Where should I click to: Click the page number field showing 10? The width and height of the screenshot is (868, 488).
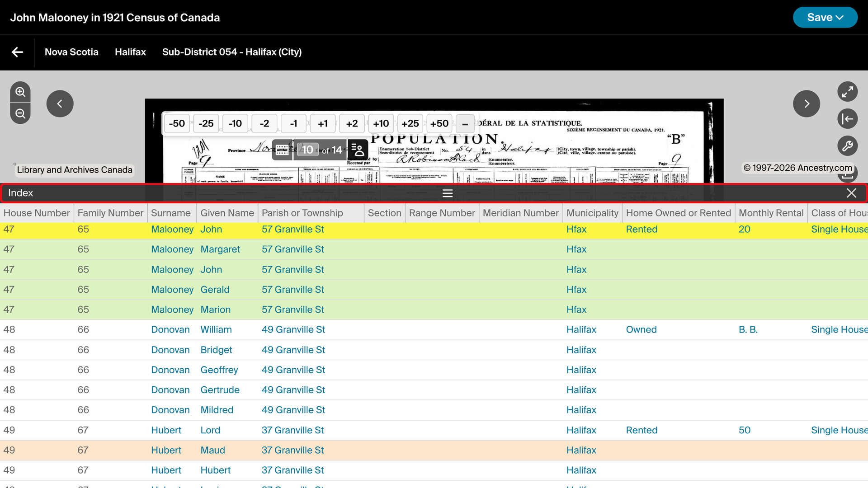[307, 150]
